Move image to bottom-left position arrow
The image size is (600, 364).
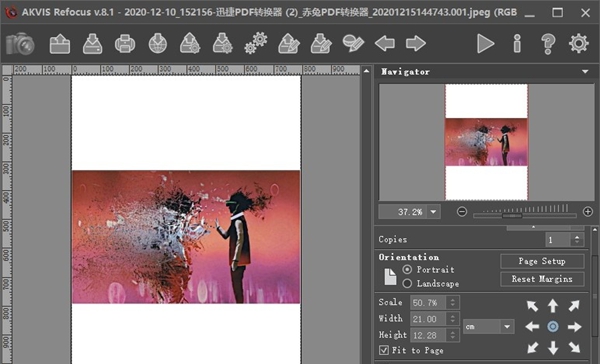(x=532, y=347)
